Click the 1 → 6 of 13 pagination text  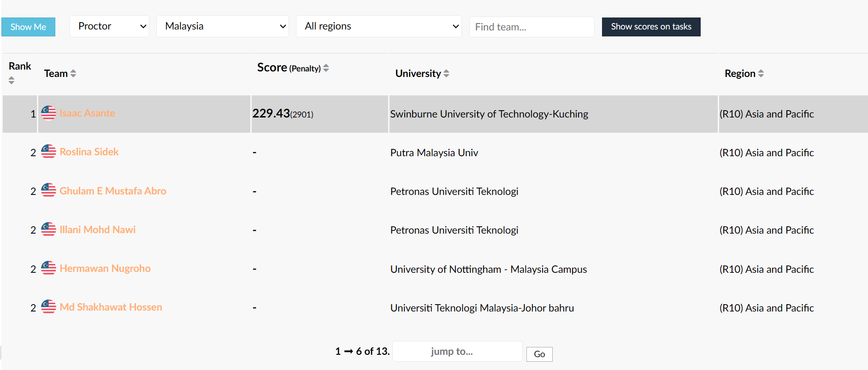(362, 351)
